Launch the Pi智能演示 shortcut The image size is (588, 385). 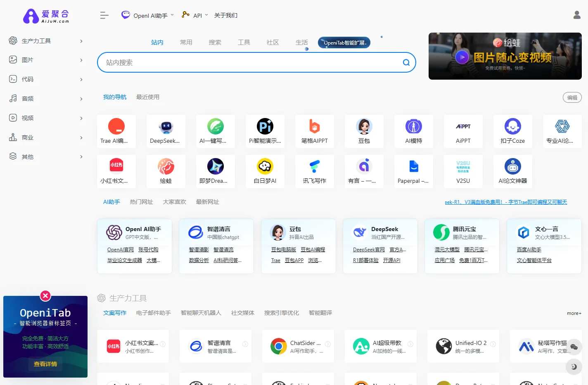[x=265, y=131]
